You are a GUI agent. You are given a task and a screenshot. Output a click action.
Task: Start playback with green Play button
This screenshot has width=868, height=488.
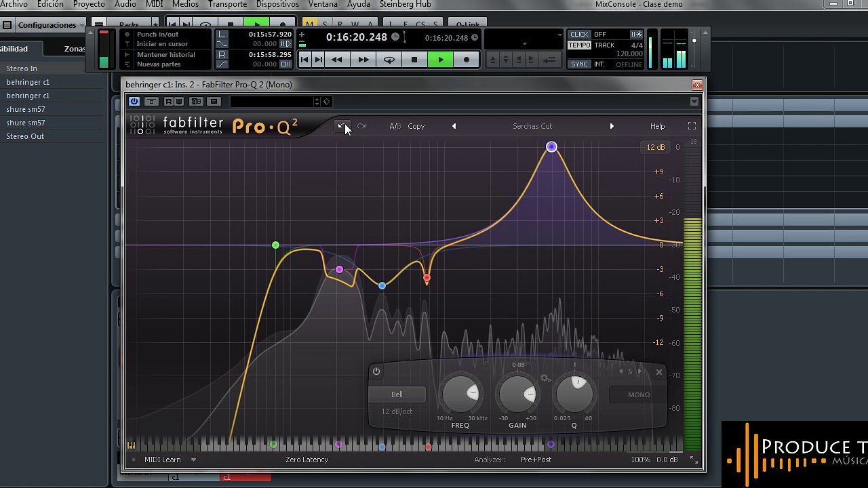point(441,60)
